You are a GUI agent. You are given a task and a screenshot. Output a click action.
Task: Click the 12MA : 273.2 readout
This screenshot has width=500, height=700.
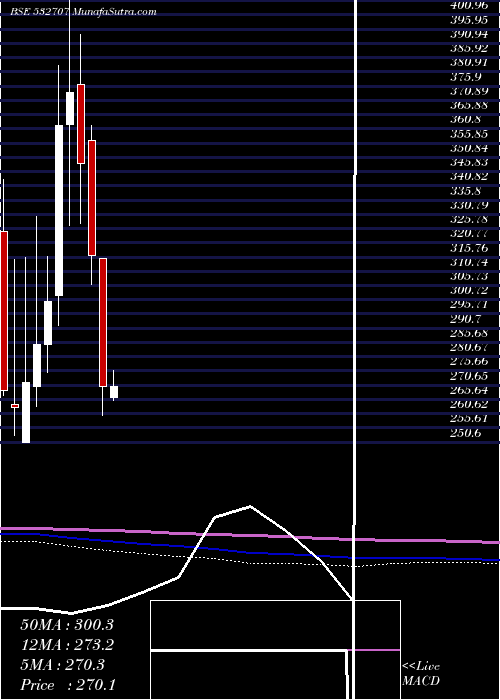pos(67,645)
